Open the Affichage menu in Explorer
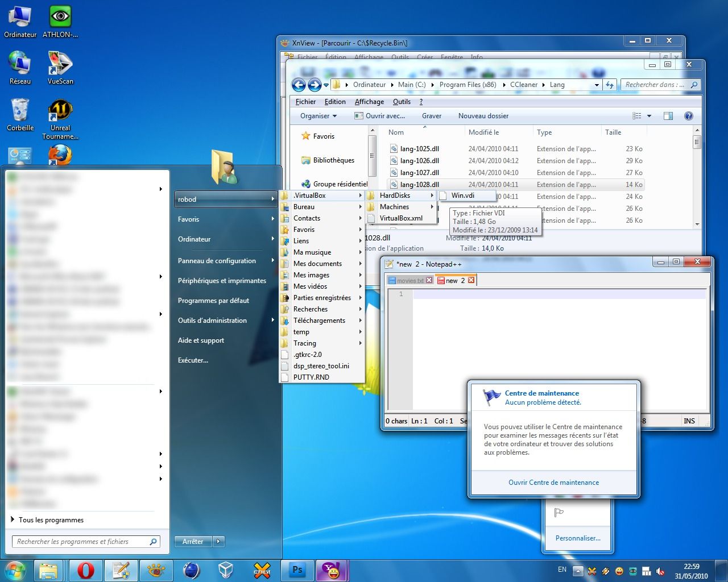The image size is (728, 582). click(369, 102)
